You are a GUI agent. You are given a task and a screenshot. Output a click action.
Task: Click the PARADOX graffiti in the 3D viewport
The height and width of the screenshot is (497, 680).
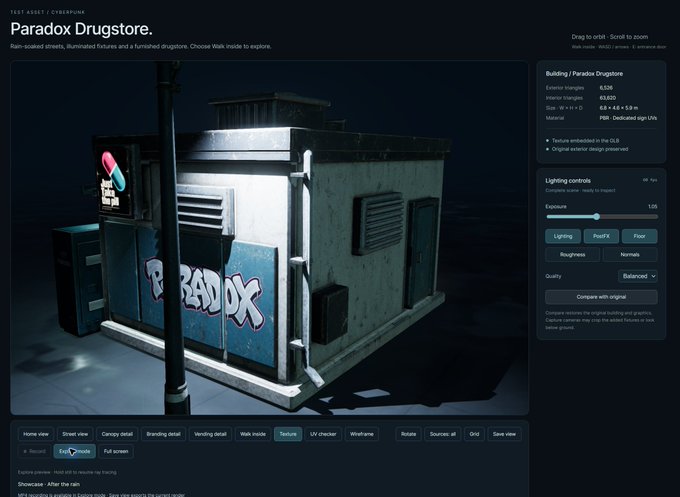[x=204, y=293]
